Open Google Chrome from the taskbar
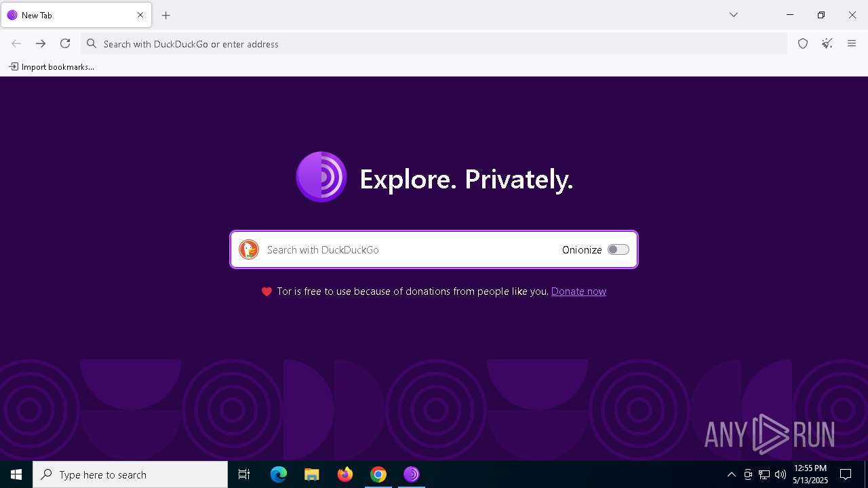Image resolution: width=868 pixels, height=488 pixels. pyautogui.click(x=378, y=474)
